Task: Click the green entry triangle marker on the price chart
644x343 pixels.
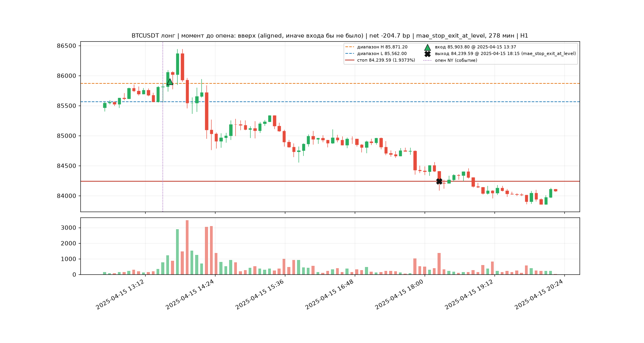Action: (170, 82)
